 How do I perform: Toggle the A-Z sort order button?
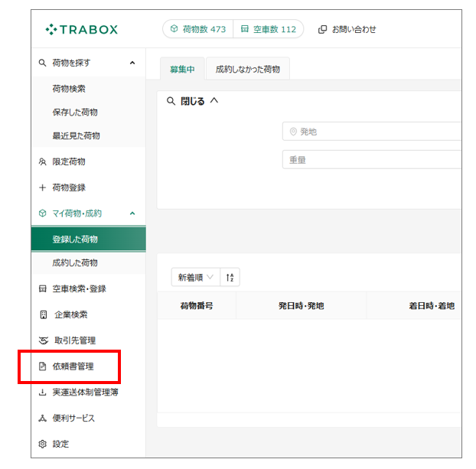click(230, 277)
